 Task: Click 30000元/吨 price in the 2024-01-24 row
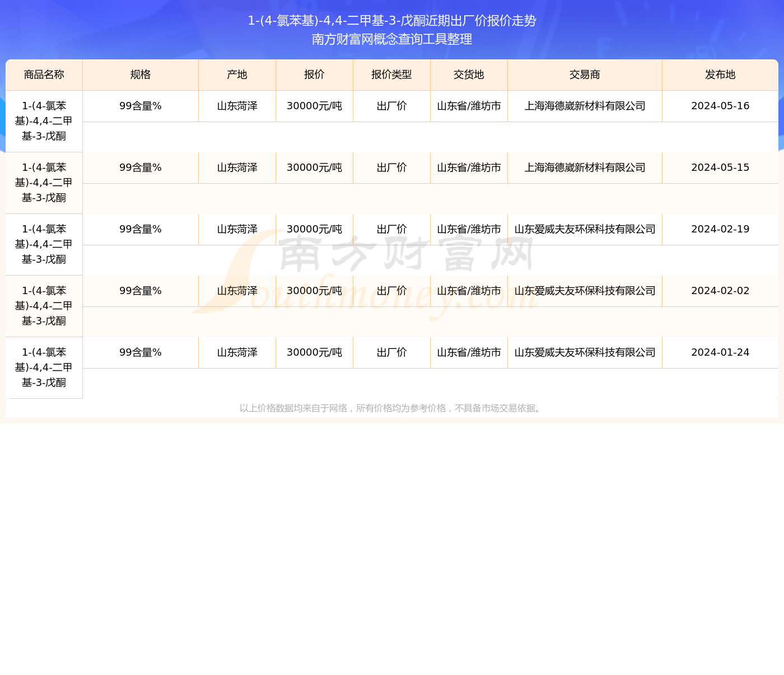point(314,352)
